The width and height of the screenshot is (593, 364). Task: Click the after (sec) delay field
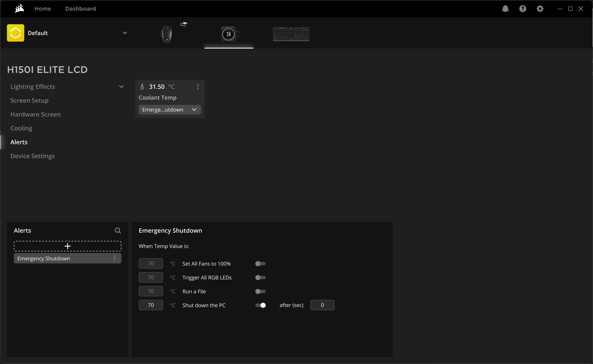tap(322, 305)
